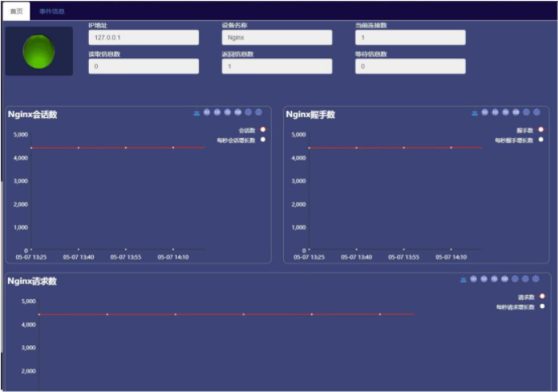The image size is (558, 392).
Task: Click the Nginx请求数 chart title
Action: coord(32,281)
